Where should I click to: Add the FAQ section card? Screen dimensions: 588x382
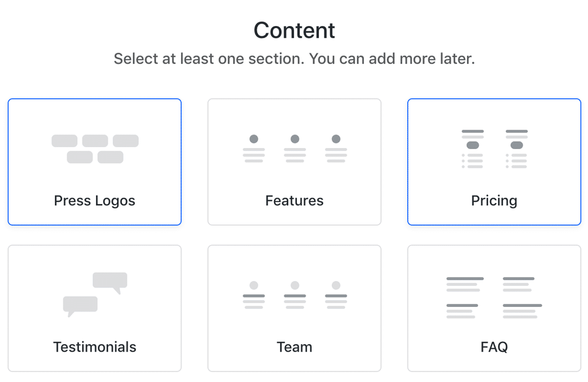coord(494,308)
